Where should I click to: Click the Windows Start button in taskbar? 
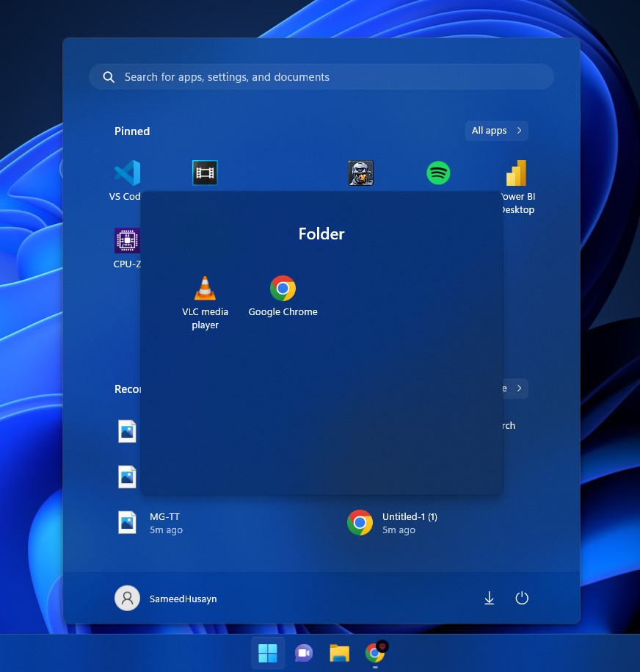[268, 653]
